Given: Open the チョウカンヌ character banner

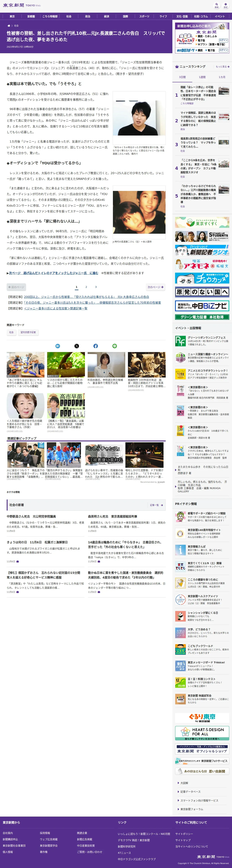Looking at the screenshot, I should (202, 278).
